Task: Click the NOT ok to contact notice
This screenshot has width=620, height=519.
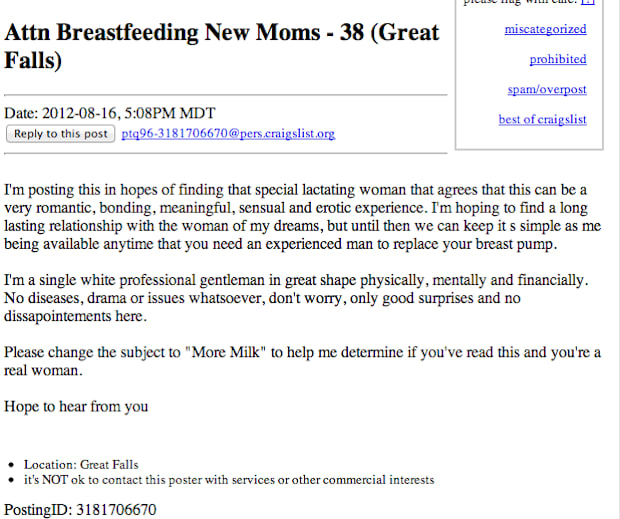Action: point(229,479)
